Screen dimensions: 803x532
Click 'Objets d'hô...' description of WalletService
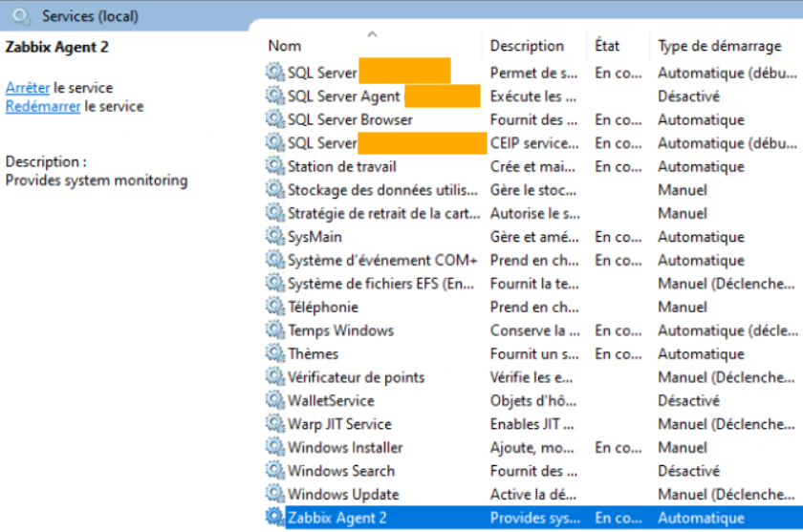[x=533, y=400]
